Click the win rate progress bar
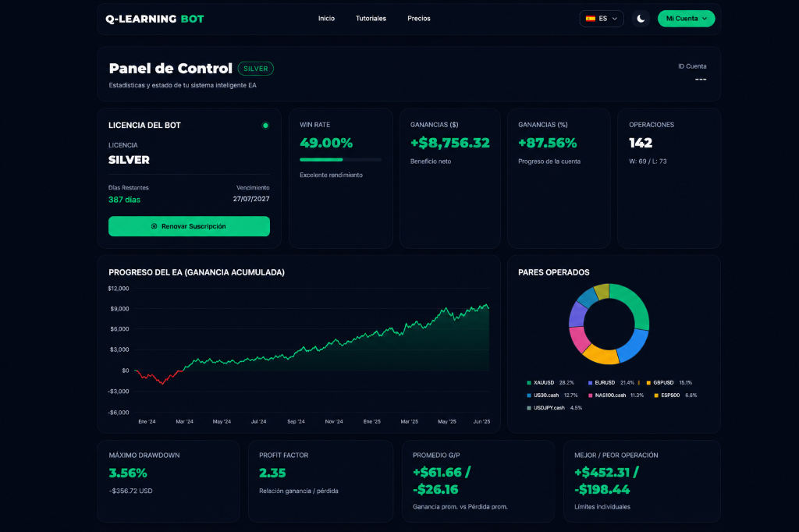Viewport: 799px width, 532px height. point(340,159)
